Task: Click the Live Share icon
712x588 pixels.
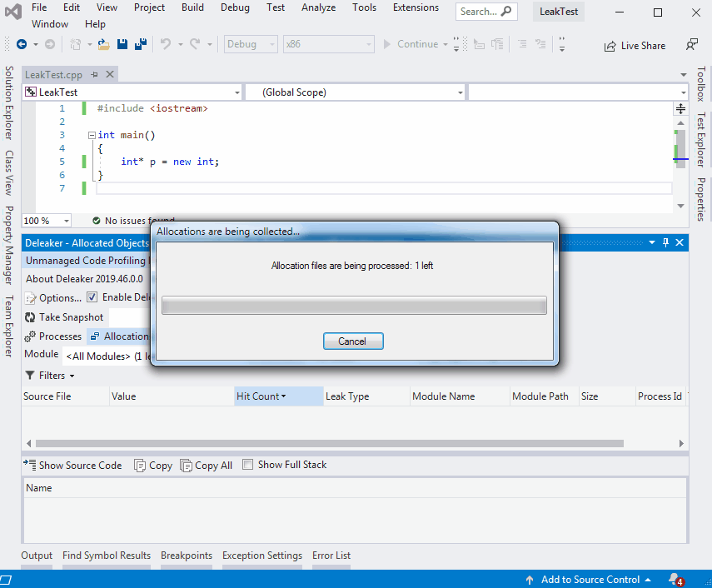Action: pyautogui.click(x=635, y=45)
